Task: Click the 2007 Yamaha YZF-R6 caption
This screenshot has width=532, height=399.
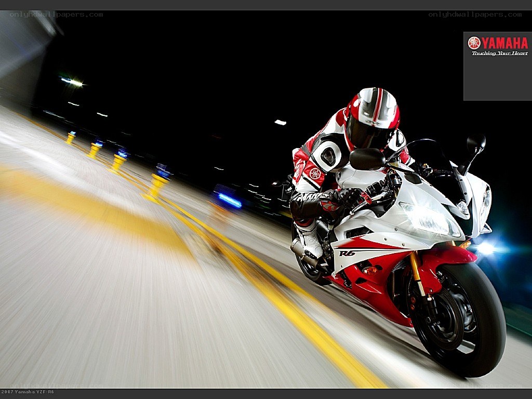Action: click(x=27, y=392)
